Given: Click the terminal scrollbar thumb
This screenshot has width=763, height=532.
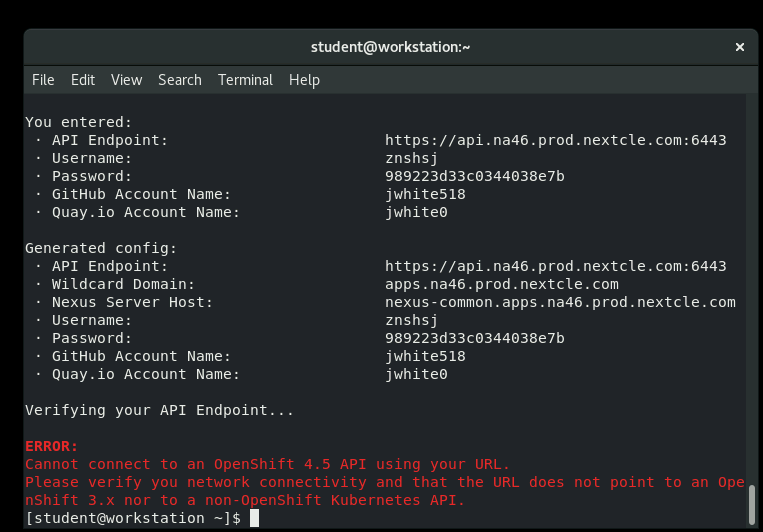Looking at the screenshot, I should (752, 500).
